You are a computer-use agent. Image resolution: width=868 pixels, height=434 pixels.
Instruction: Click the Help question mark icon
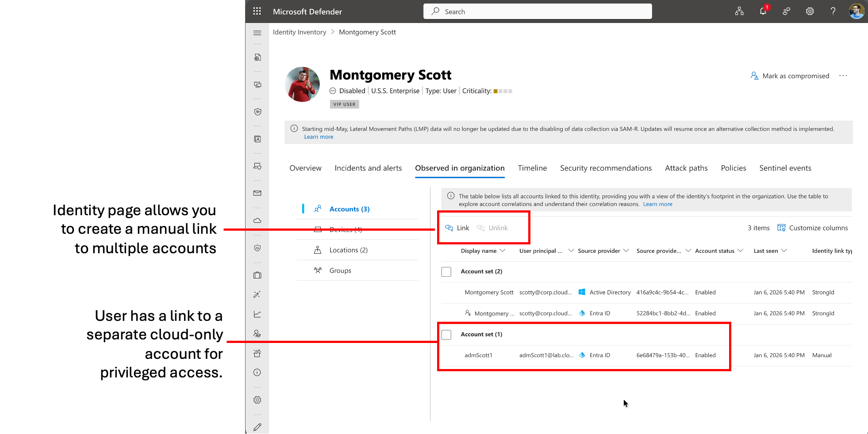pos(833,11)
